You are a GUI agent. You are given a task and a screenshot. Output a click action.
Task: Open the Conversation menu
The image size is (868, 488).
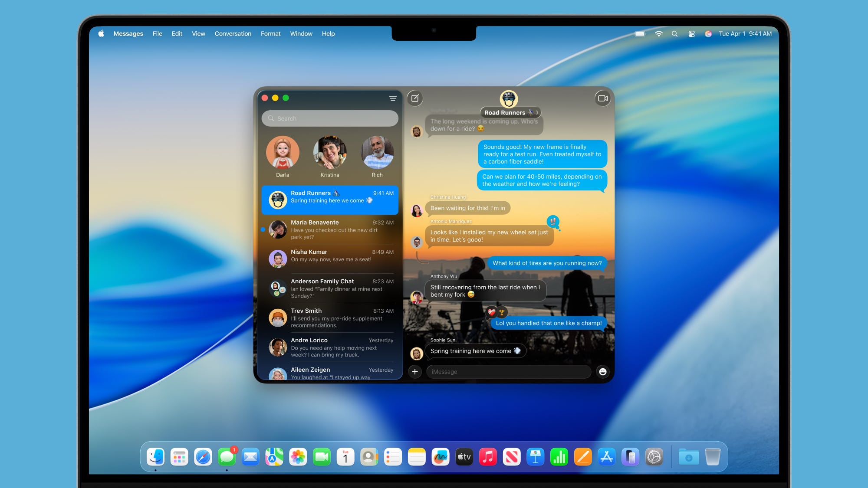[233, 33]
